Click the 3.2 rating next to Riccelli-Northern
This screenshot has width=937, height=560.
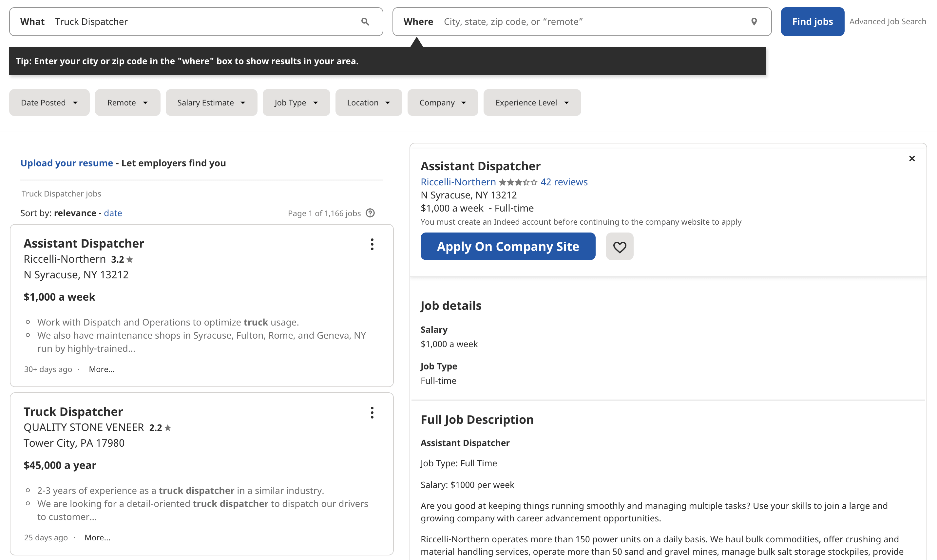coord(122,260)
